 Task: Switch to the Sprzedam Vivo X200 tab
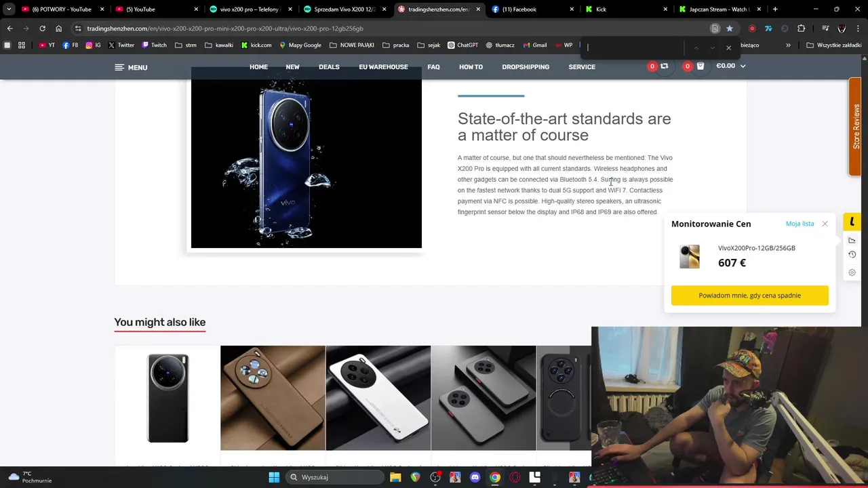tap(344, 9)
